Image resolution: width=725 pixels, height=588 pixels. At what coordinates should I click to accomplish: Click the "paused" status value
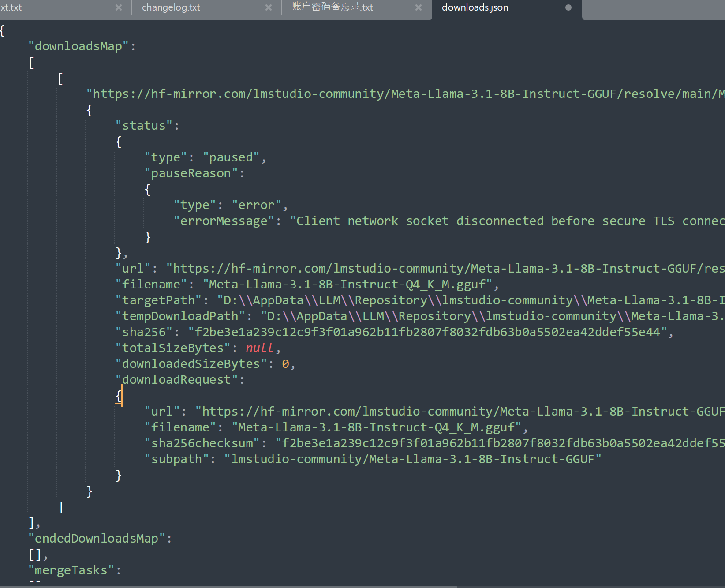tap(232, 157)
